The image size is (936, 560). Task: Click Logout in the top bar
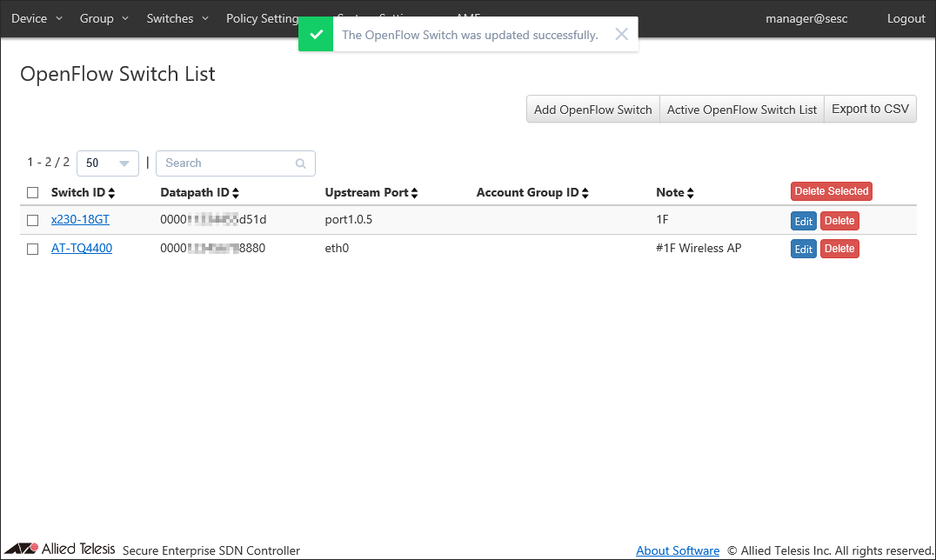[906, 18]
